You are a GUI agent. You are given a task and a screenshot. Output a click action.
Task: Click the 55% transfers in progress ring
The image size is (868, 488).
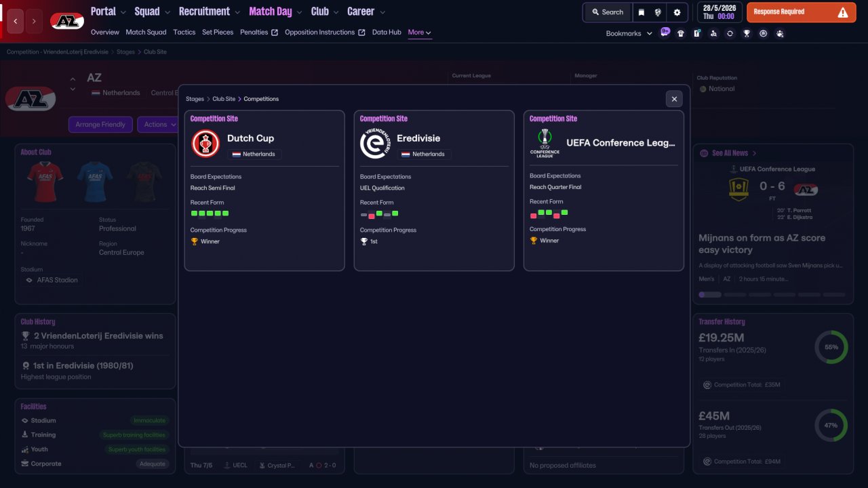point(831,347)
